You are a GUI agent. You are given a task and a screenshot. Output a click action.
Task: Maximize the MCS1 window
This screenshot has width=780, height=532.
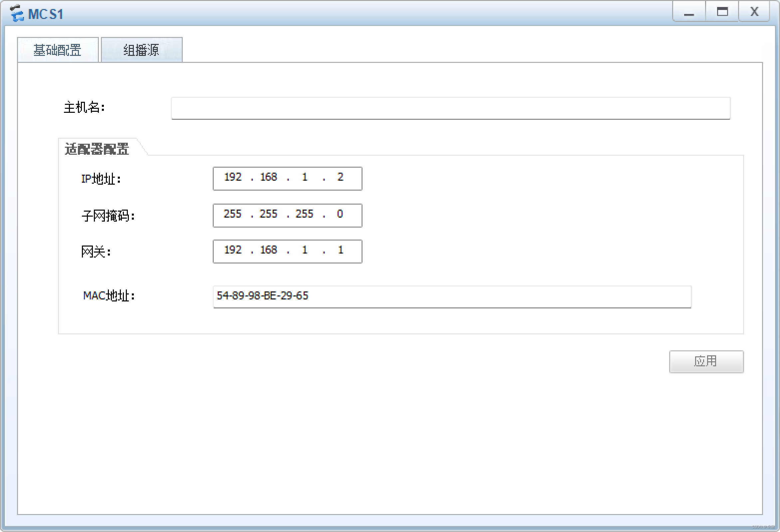point(722,12)
